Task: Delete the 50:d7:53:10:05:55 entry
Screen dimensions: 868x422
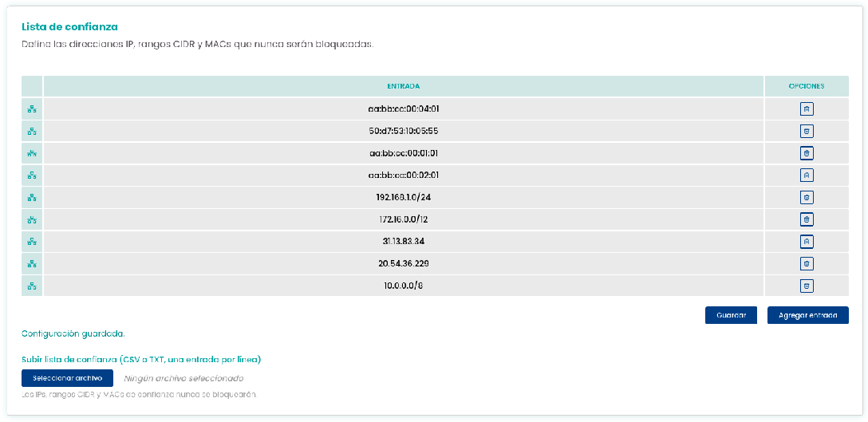Action: [807, 131]
